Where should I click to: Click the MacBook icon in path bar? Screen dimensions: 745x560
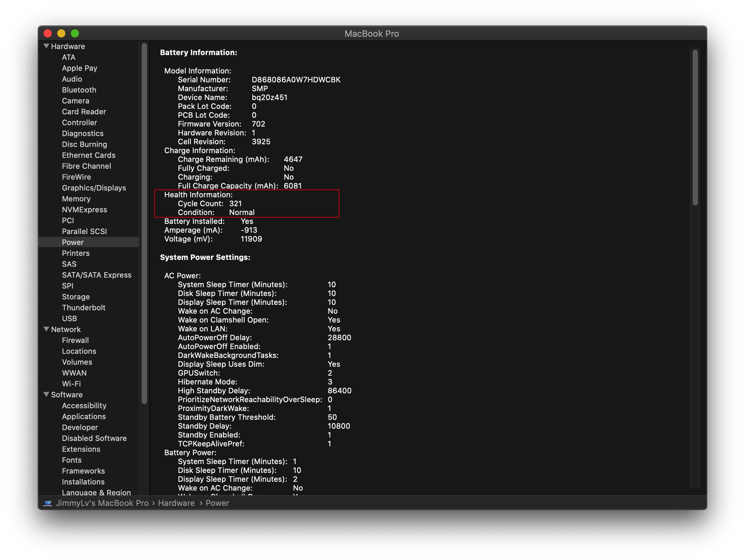click(x=48, y=503)
